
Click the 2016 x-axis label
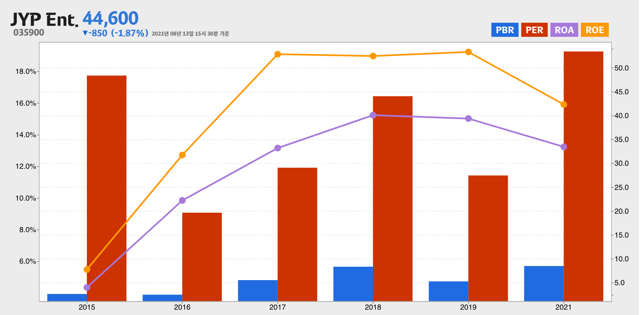[182, 307]
